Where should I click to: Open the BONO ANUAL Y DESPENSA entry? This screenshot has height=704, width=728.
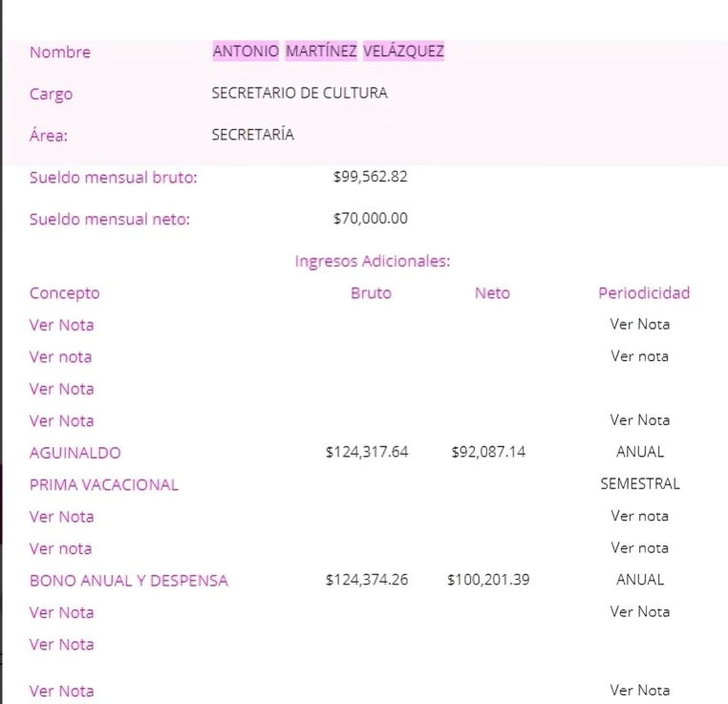[129, 580]
